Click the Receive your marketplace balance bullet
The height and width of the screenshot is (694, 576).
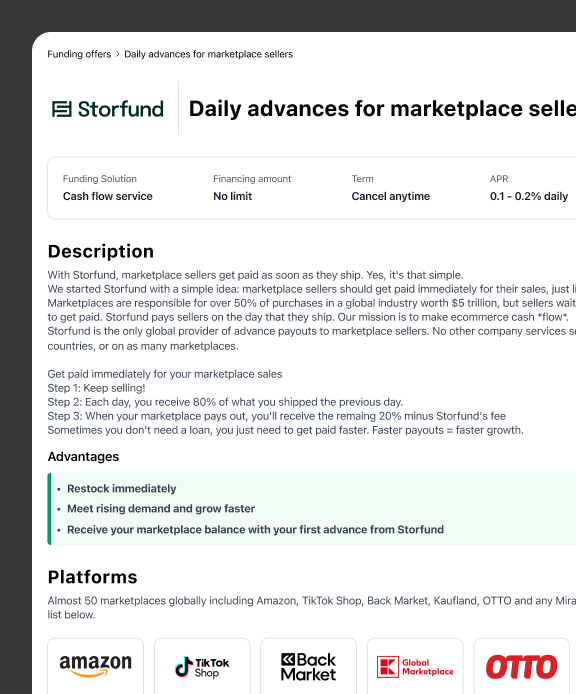coord(255,530)
